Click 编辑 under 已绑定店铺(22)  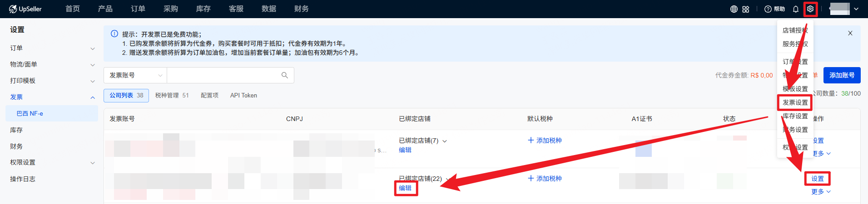click(x=405, y=188)
